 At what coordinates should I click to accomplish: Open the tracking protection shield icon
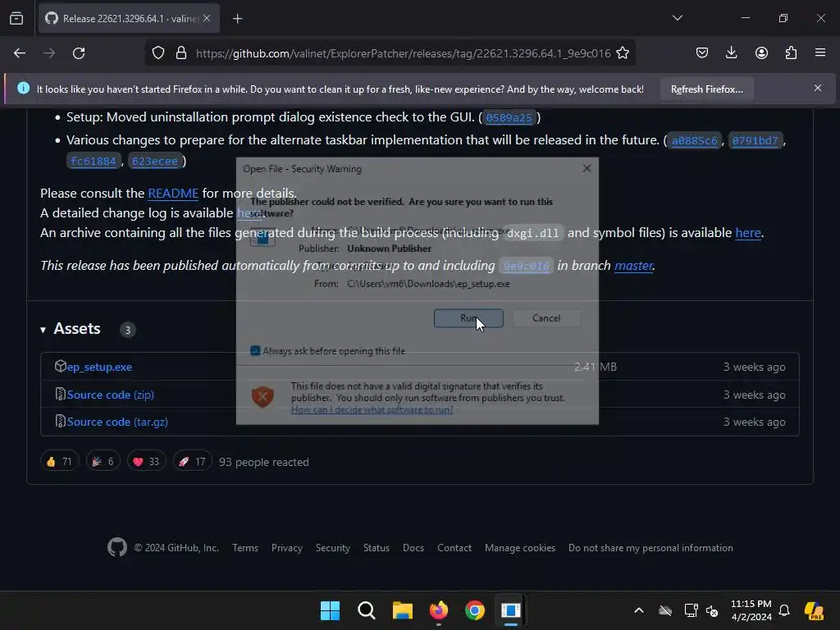tap(158, 53)
